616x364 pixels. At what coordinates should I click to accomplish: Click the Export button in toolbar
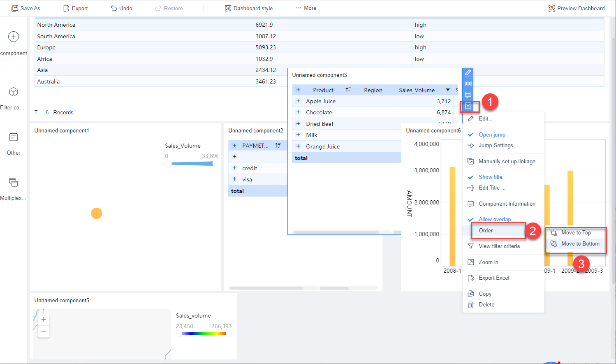coord(75,8)
